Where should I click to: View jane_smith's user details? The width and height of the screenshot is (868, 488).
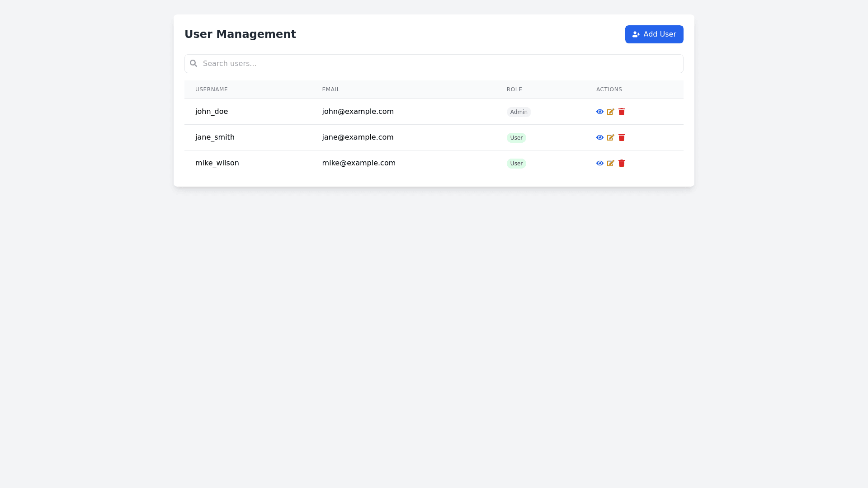[599, 137]
